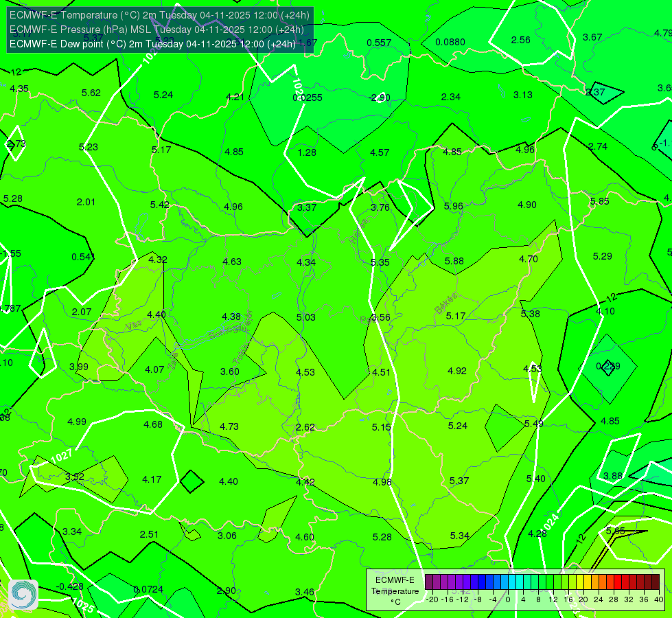The image size is (672, 618).
Task: Click the grid value 3.88
Action: click(x=613, y=476)
